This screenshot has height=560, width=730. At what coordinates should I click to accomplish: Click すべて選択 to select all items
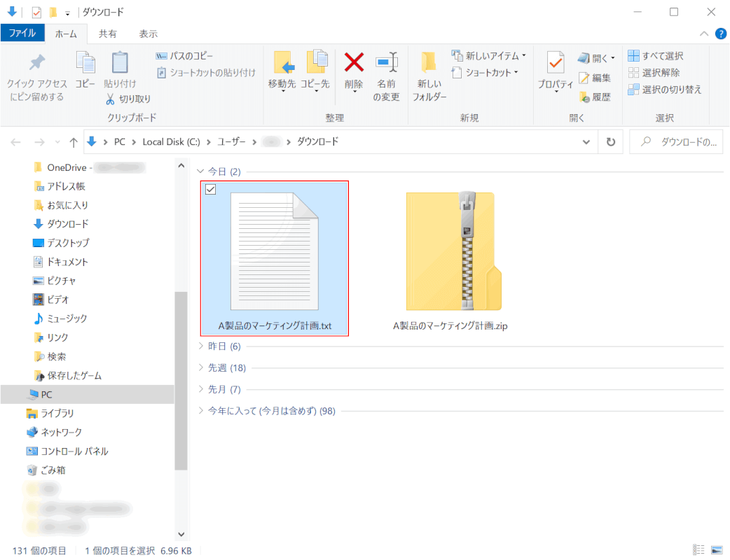656,56
